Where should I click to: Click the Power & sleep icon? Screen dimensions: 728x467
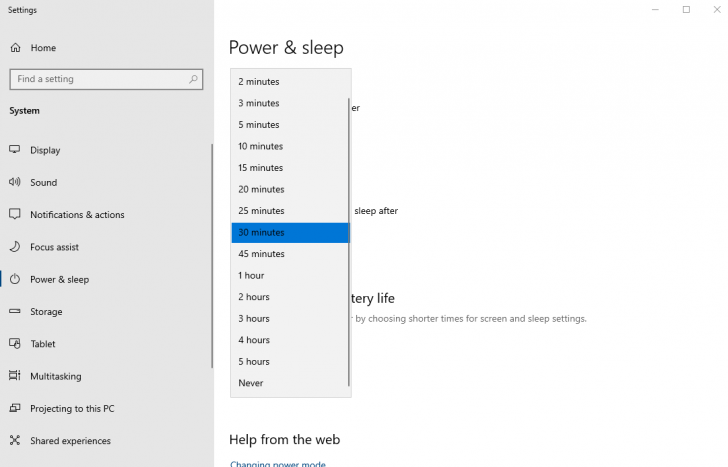pyautogui.click(x=15, y=279)
